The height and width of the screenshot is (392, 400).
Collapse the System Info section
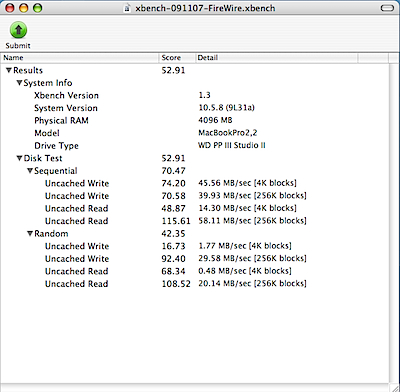click(19, 83)
